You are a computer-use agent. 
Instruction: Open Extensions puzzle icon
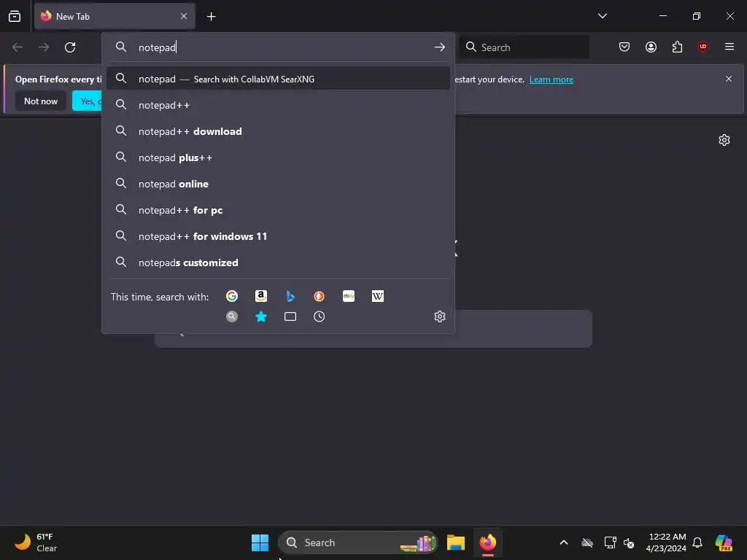click(x=677, y=47)
